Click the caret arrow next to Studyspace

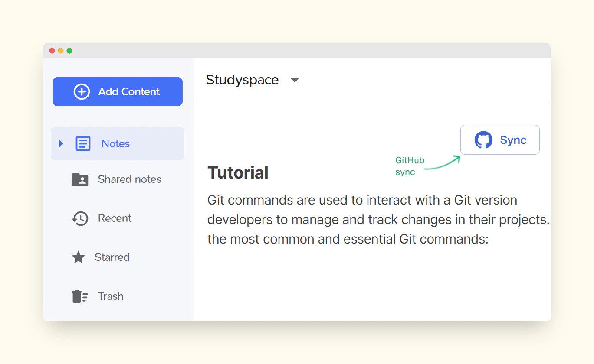(295, 80)
